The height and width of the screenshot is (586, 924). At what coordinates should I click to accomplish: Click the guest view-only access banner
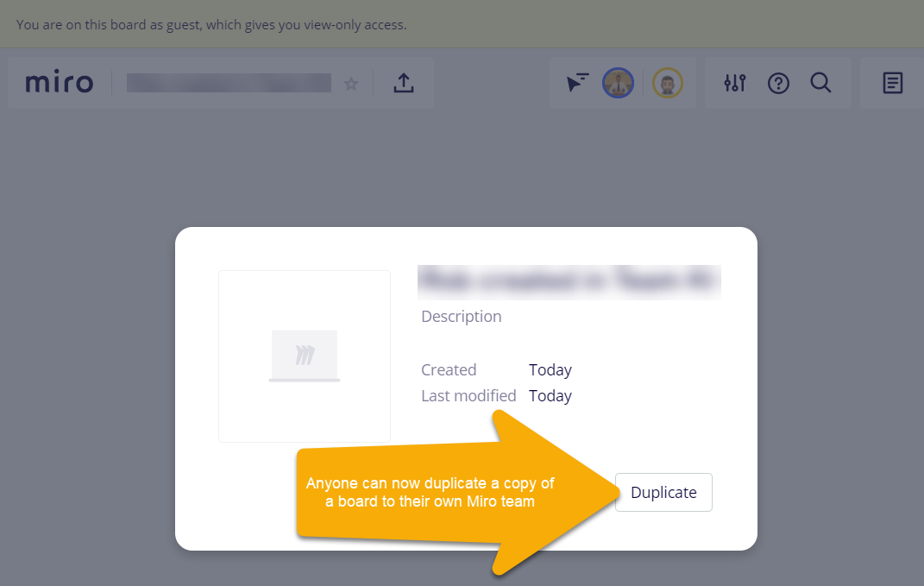(211, 25)
